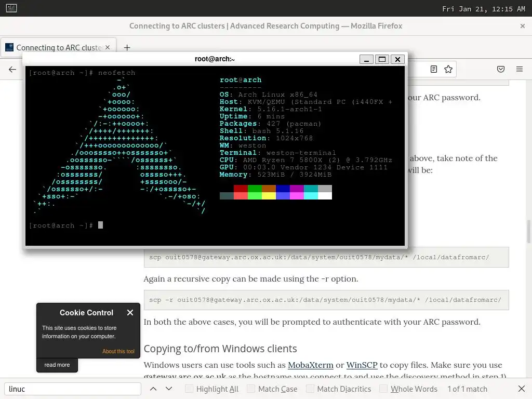This screenshot has width=532, height=399.
Task: Go back with Firefox back arrow
Action: (12, 70)
